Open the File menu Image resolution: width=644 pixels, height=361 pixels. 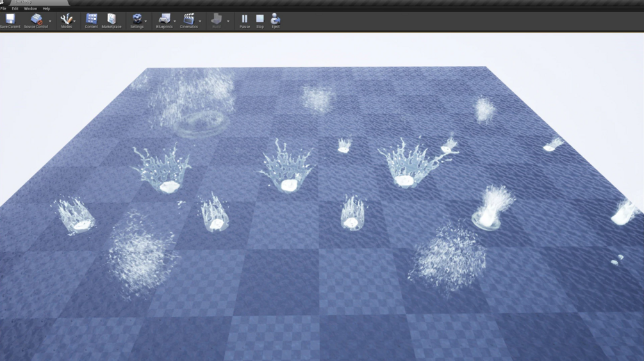[x=4, y=8]
